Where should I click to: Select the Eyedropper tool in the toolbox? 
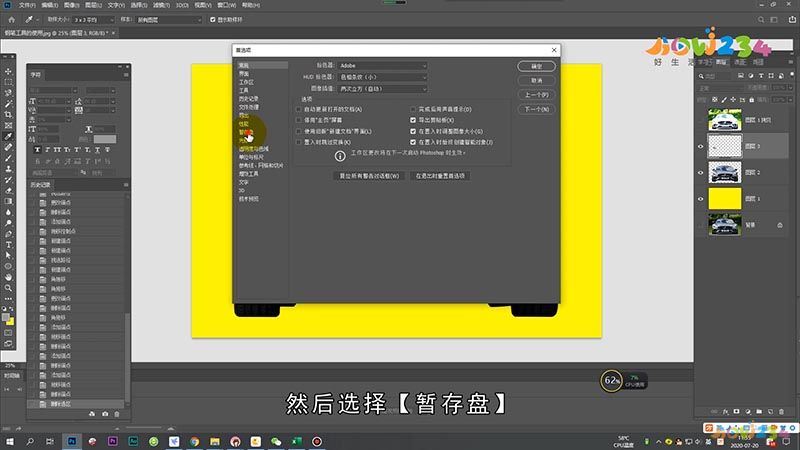[8, 136]
